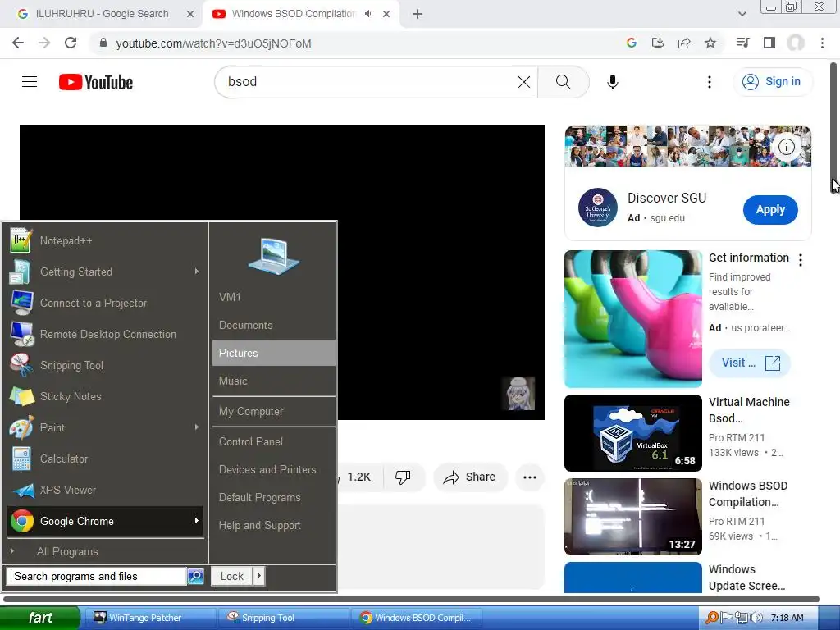Click Apply on the Discover SGU ad
This screenshot has height=630, width=840.
pyautogui.click(x=770, y=209)
